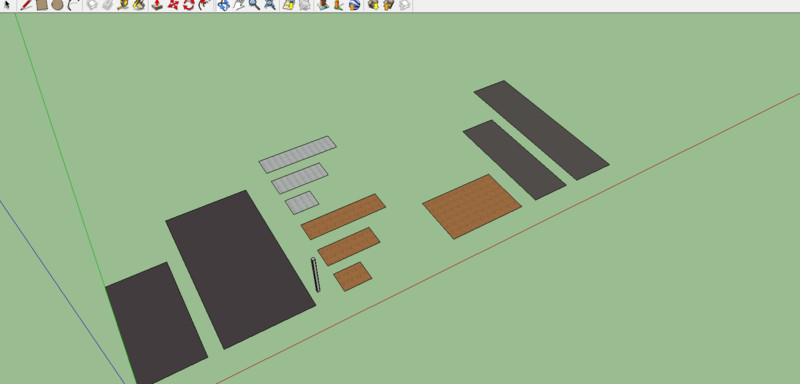
Task: Click the longest gray grid strip
Action: tap(297, 155)
